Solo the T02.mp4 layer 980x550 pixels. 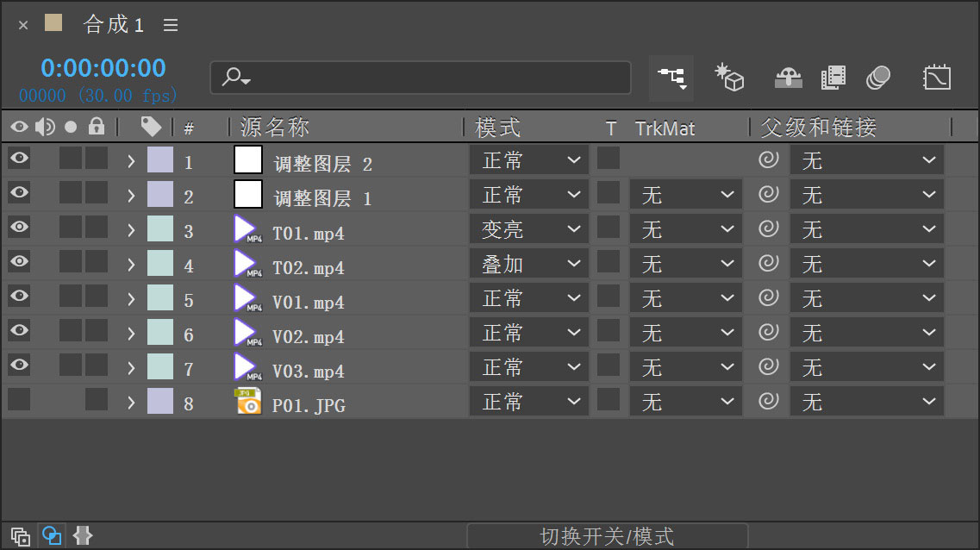(x=71, y=261)
